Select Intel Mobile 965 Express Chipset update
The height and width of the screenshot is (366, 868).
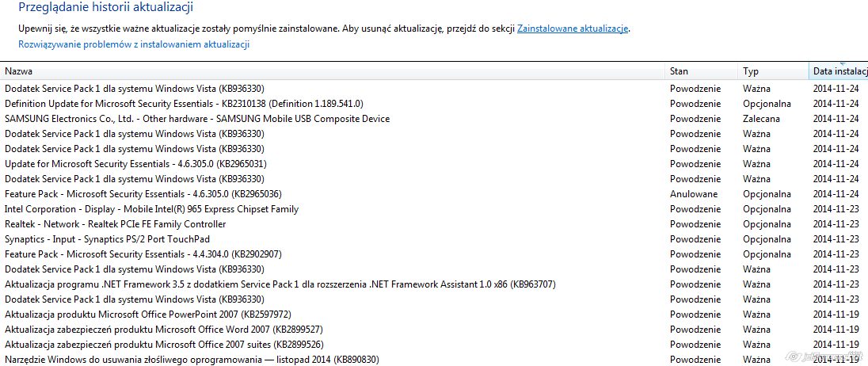pyautogui.click(x=434, y=209)
